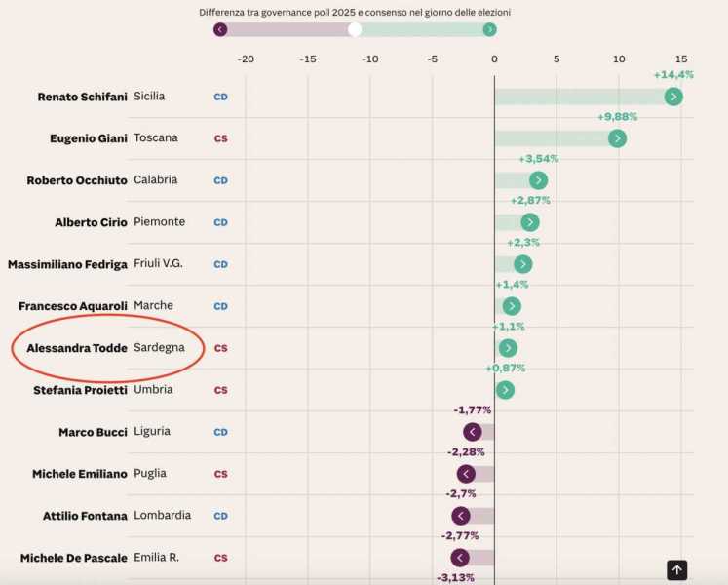
Task: Click purple arrow icon for Michele Emiliano
Action: (466, 474)
